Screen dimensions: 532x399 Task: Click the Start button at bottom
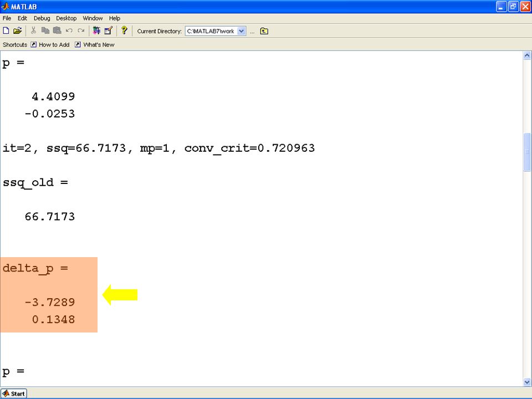13,393
